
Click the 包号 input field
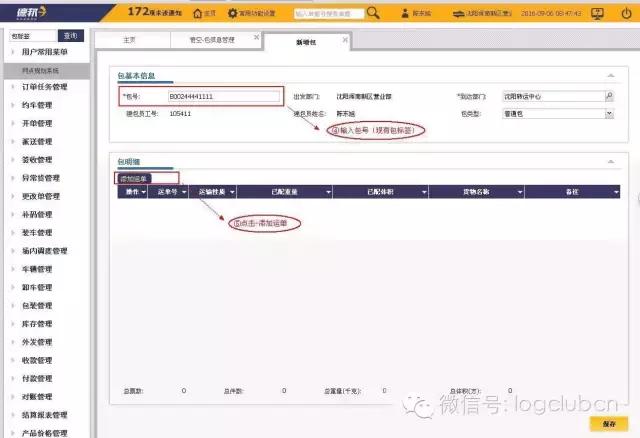(224, 96)
